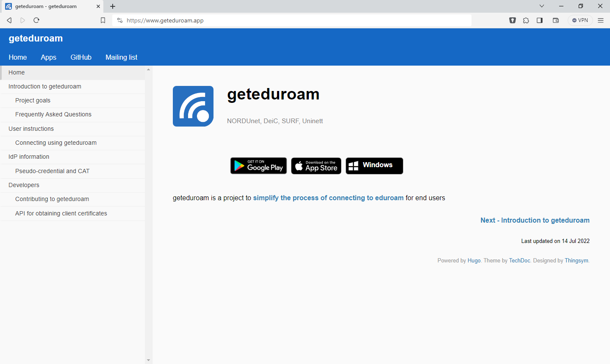This screenshot has width=610, height=364.
Task: Open Home in the top navigation
Action: click(x=18, y=57)
